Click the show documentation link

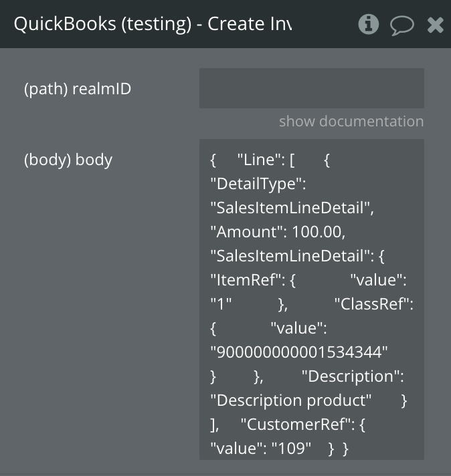pos(351,121)
